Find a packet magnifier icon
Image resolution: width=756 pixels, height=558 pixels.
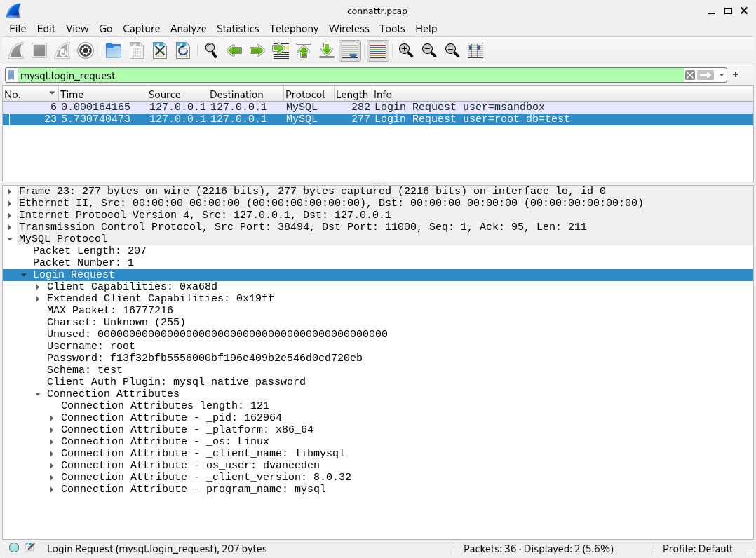click(x=210, y=50)
